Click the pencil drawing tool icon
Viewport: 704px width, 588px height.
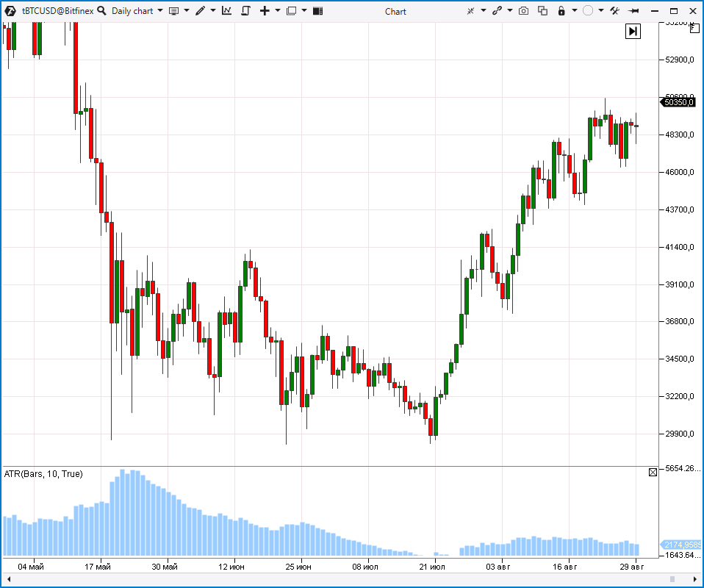200,11
